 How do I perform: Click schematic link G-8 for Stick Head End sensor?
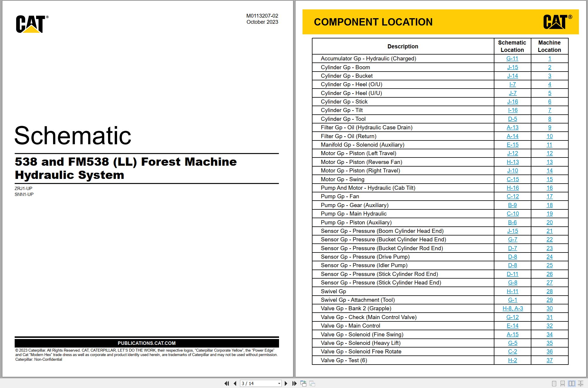512,282
